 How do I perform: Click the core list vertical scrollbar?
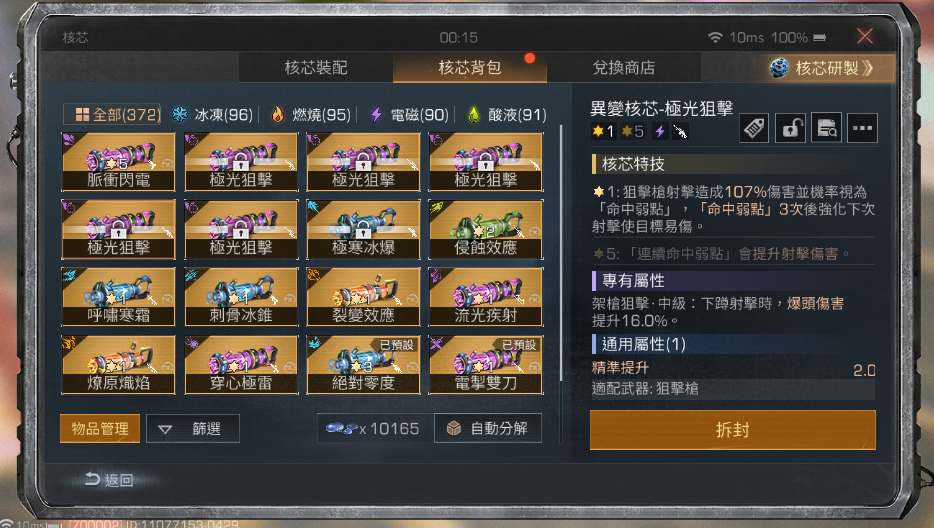tap(561, 253)
